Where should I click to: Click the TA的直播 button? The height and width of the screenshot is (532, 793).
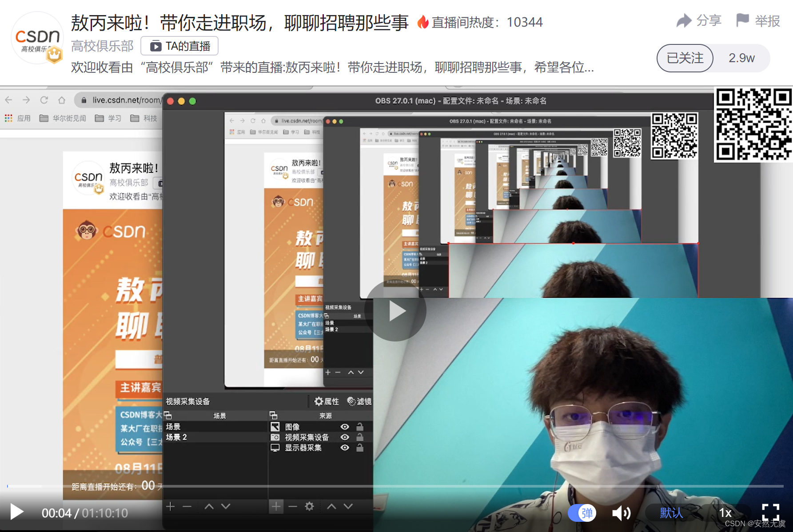(179, 46)
